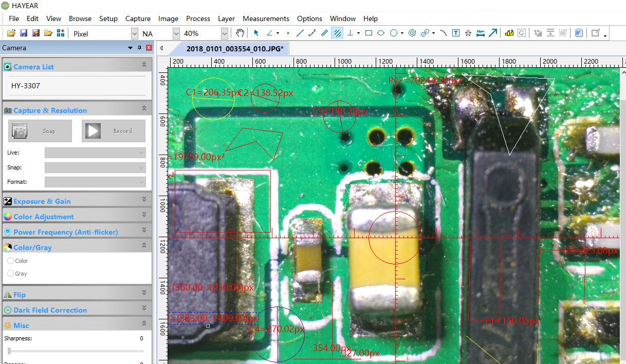Viewport: 626px width, 364px height.
Task: Select the arrow annotation tool
Action: coord(493,33)
